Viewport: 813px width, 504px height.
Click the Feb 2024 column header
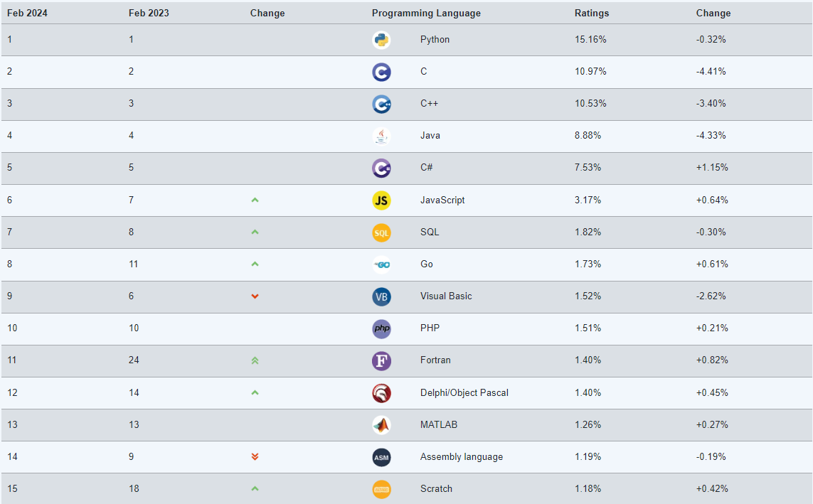pos(28,14)
